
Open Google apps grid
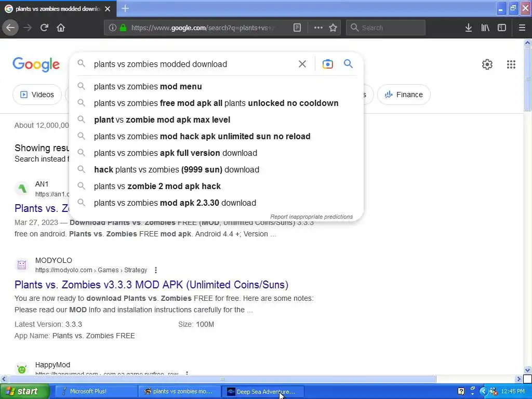[x=511, y=64]
